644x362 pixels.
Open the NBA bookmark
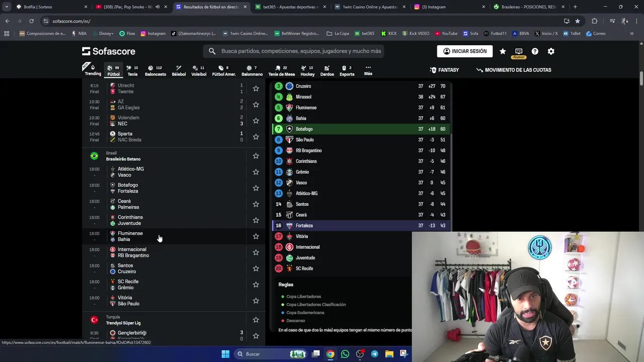point(79,34)
